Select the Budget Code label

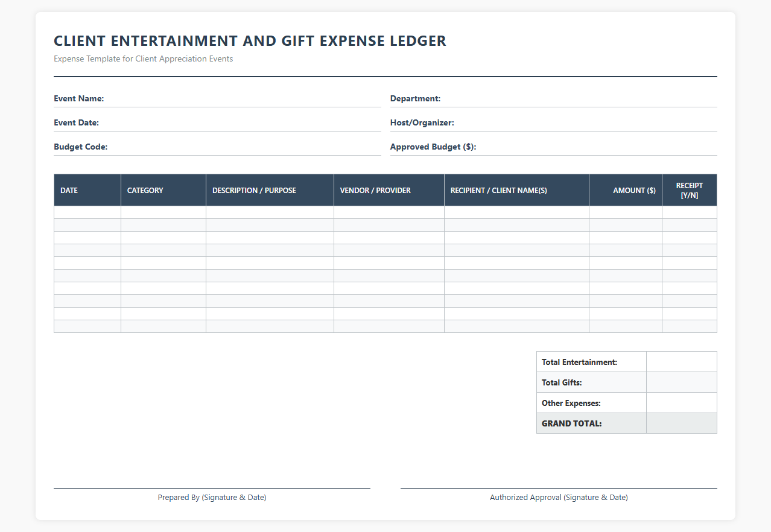click(x=81, y=147)
